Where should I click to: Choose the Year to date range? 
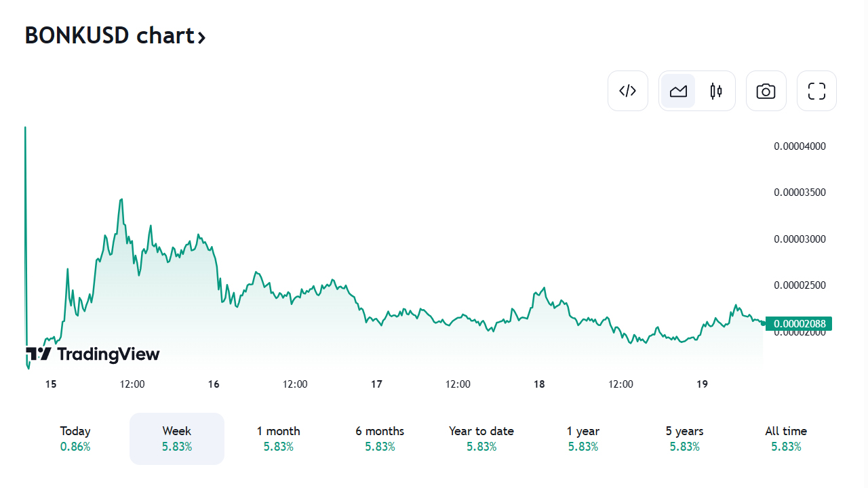[x=481, y=439]
